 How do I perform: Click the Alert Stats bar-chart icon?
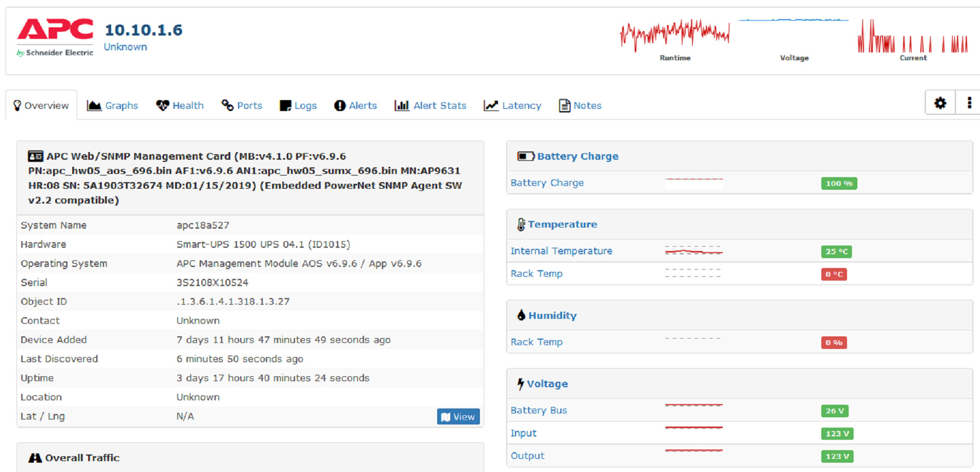[x=402, y=106]
